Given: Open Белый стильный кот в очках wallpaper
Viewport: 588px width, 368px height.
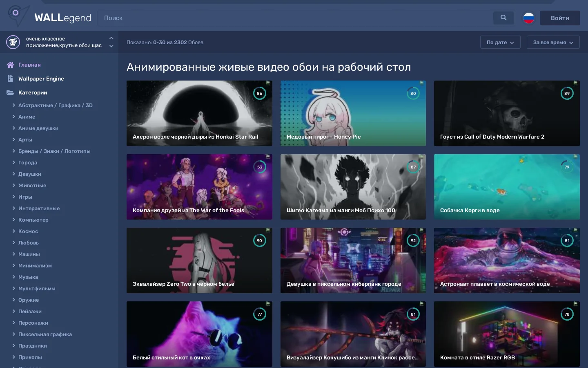Looking at the screenshot, I should 199,334.
